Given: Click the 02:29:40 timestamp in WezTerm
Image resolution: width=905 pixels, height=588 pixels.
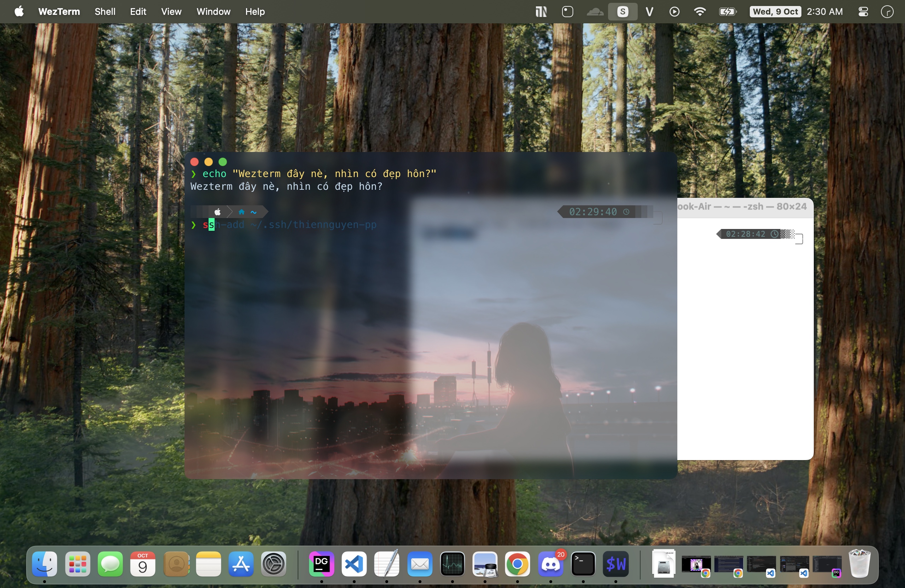Looking at the screenshot, I should pos(593,212).
